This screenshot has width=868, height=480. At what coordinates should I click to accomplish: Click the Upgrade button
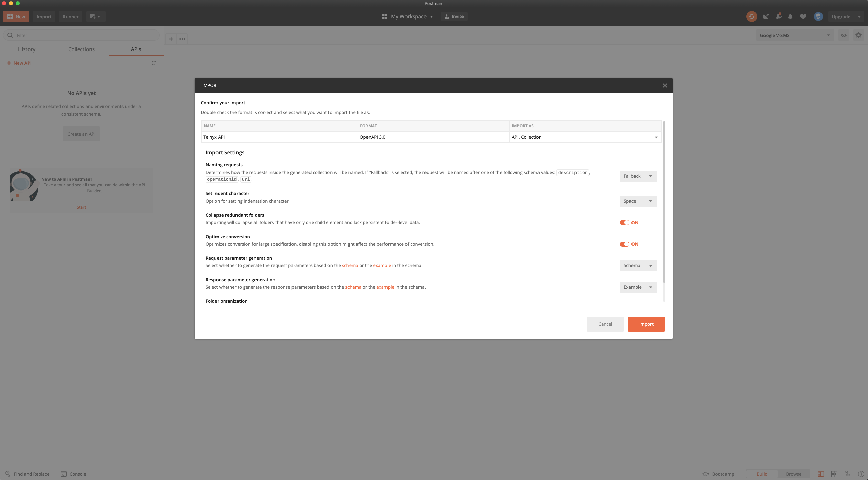coord(841,17)
